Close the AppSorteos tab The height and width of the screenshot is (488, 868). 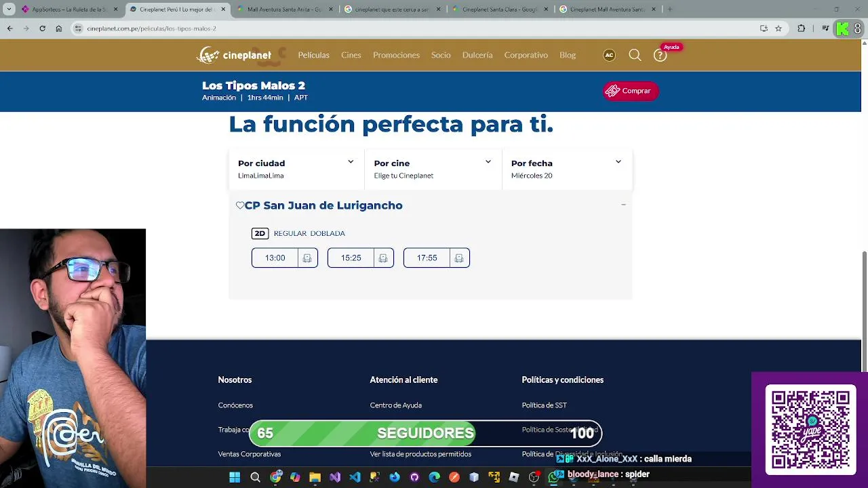click(115, 9)
